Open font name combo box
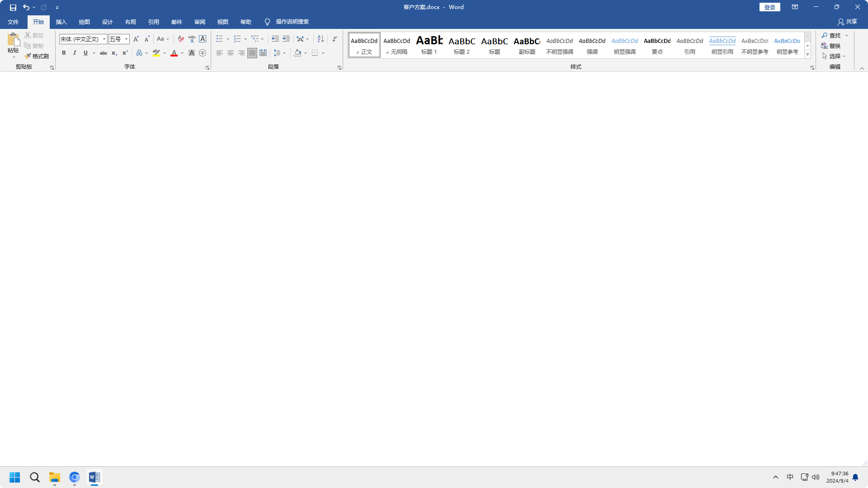Screen dimensions: 868x488 tap(83, 39)
